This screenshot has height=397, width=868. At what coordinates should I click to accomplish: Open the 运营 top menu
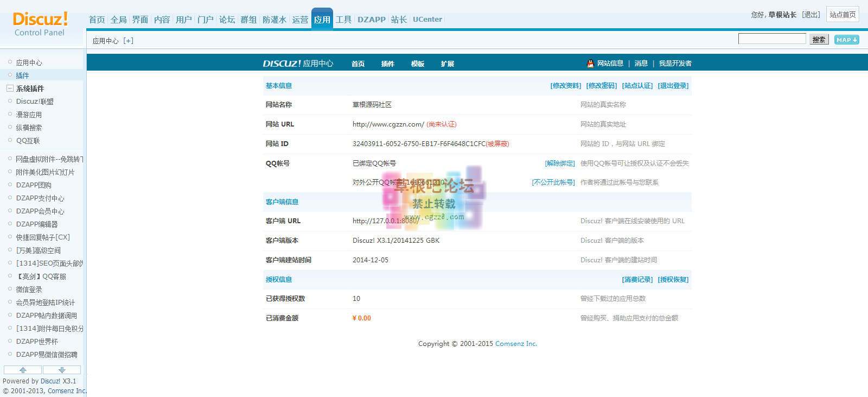[300, 20]
